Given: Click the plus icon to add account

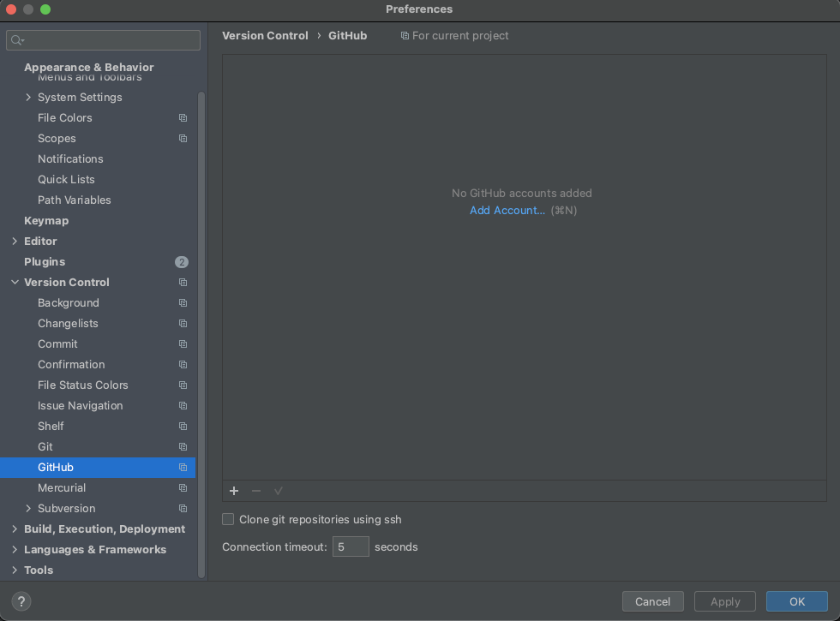Looking at the screenshot, I should click(234, 491).
